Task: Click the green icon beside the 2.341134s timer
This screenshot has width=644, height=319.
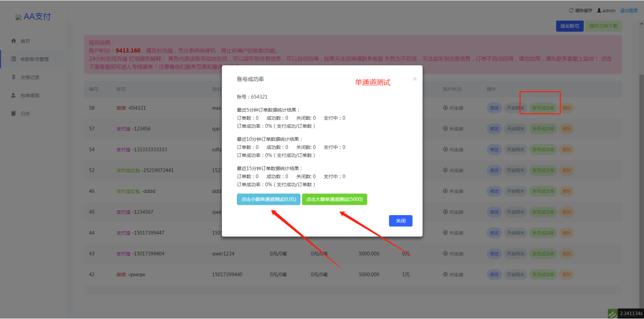Action: point(612,314)
